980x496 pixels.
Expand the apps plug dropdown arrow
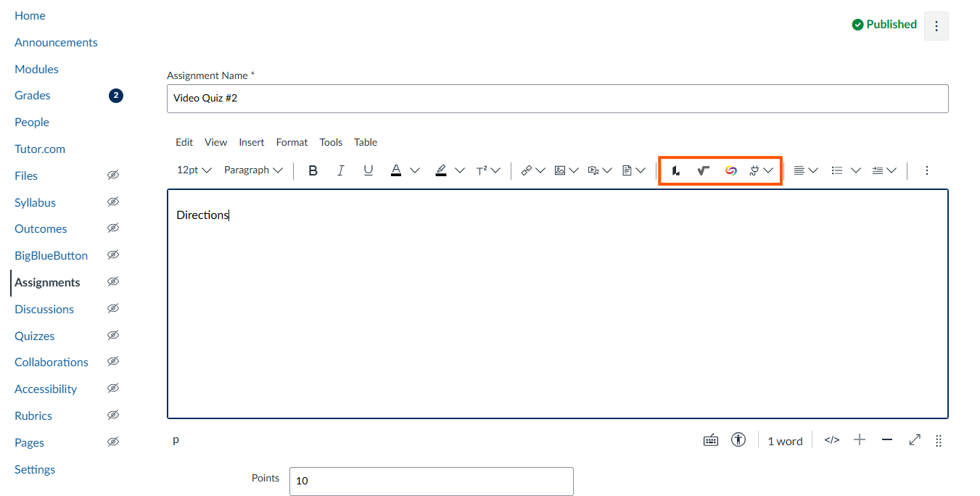click(768, 170)
